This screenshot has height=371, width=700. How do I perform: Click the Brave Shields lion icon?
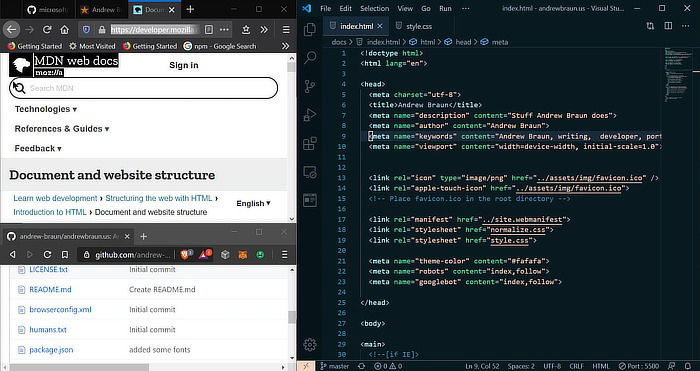tap(186, 254)
